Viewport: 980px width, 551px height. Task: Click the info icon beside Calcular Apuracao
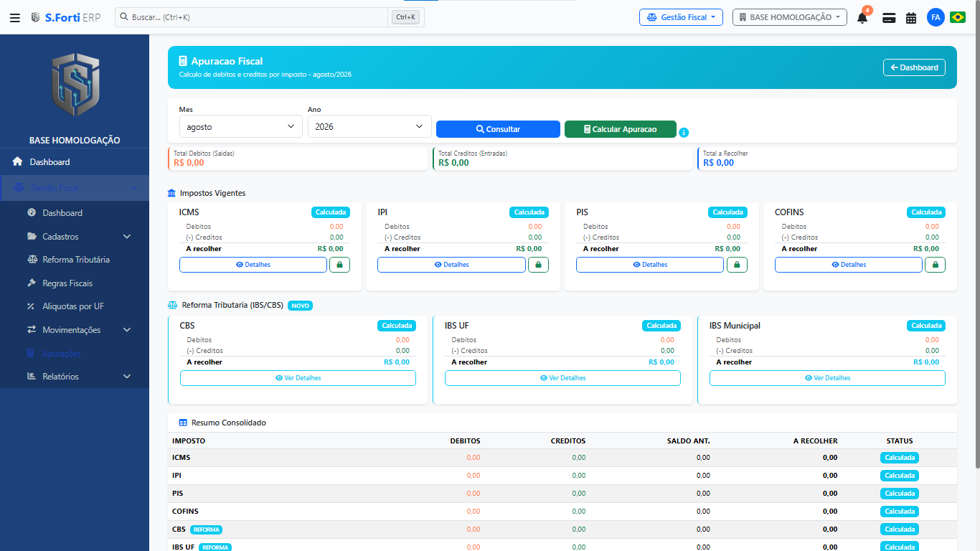click(684, 133)
